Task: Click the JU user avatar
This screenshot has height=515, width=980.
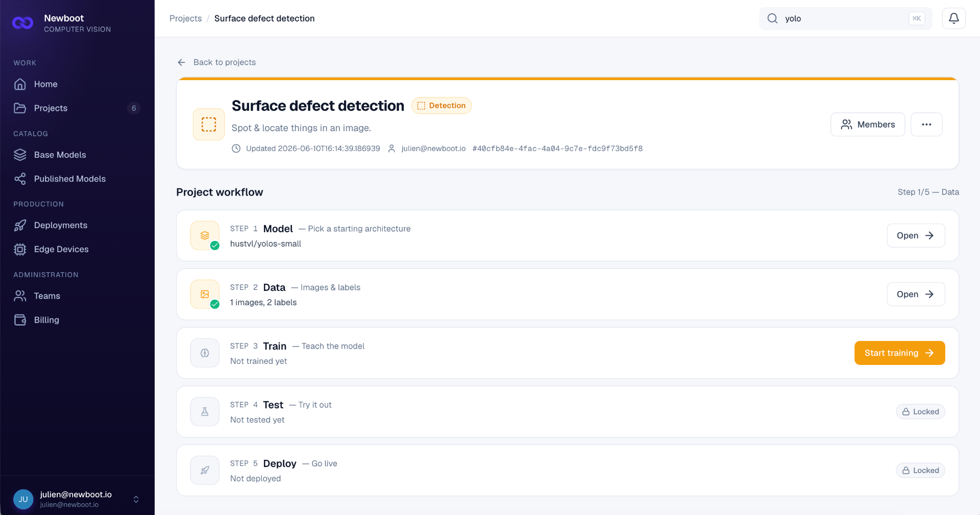Action: [23, 499]
